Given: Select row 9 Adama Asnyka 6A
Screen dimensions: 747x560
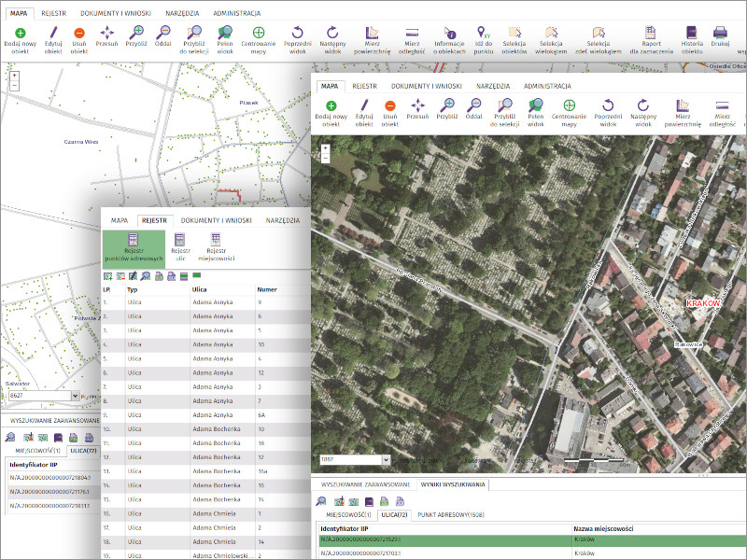Looking at the screenshot, I should [x=205, y=415].
